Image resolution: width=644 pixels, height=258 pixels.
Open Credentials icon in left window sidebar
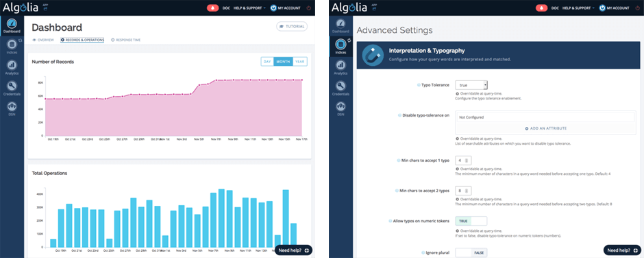pos(12,86)
